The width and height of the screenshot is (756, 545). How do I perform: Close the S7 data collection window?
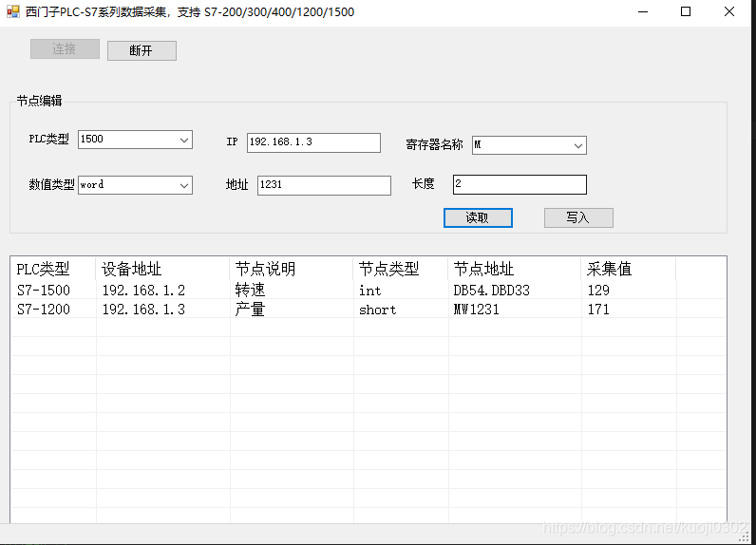tap(729, 11)
